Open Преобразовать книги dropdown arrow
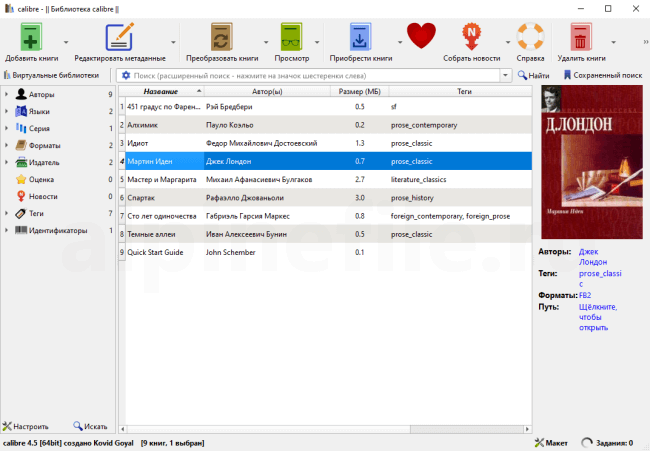The width and height of the screenshot is (650, 451). tap(266, 42)
